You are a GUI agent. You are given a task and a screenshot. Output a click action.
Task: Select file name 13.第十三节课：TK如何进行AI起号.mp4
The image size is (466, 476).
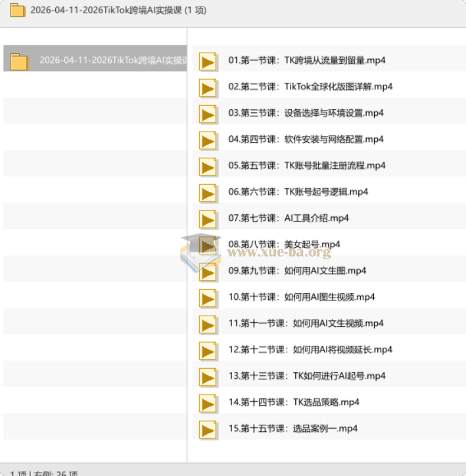coord(307,376)
